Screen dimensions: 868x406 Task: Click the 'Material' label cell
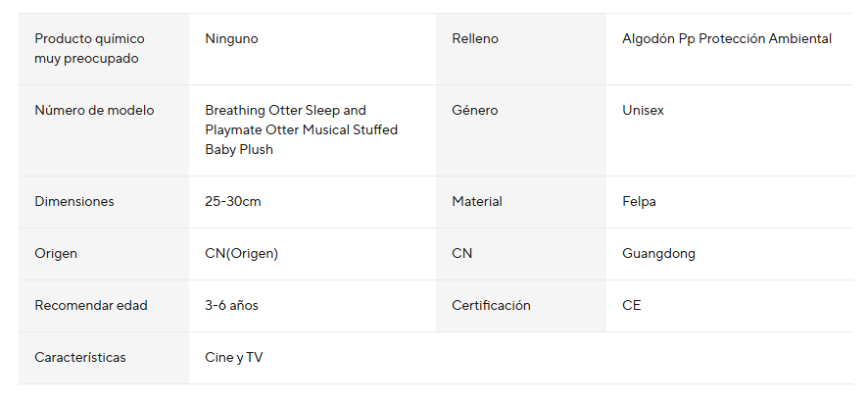point(477,202)
